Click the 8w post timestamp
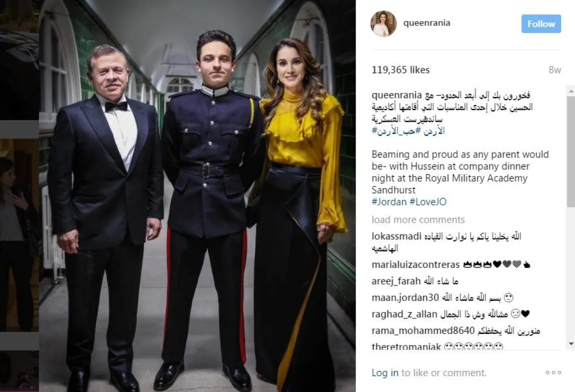The width and height of the screenshot is (575, 392). 554,70
